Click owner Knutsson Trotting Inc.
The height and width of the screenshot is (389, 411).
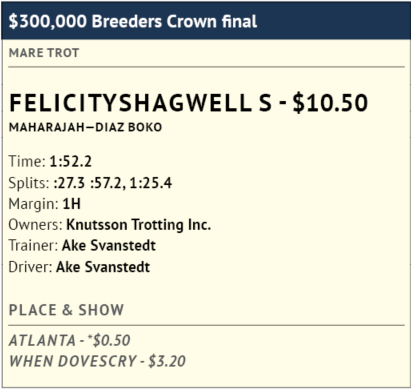(139, 225)
